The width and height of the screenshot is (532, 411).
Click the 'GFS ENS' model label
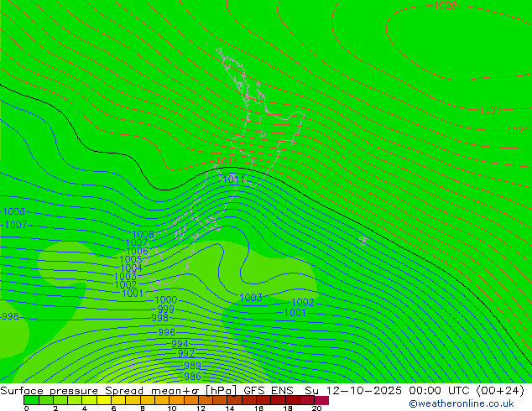tap(269, 391)
